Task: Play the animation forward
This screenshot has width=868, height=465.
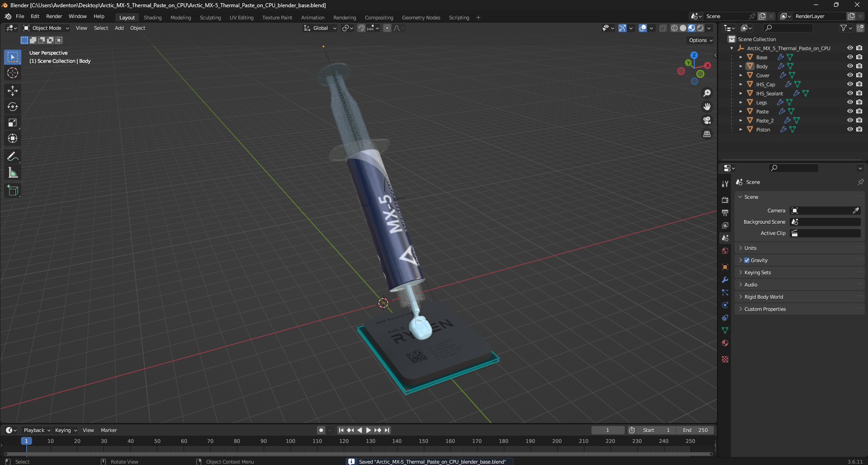Action: click(x=368, y=430)
